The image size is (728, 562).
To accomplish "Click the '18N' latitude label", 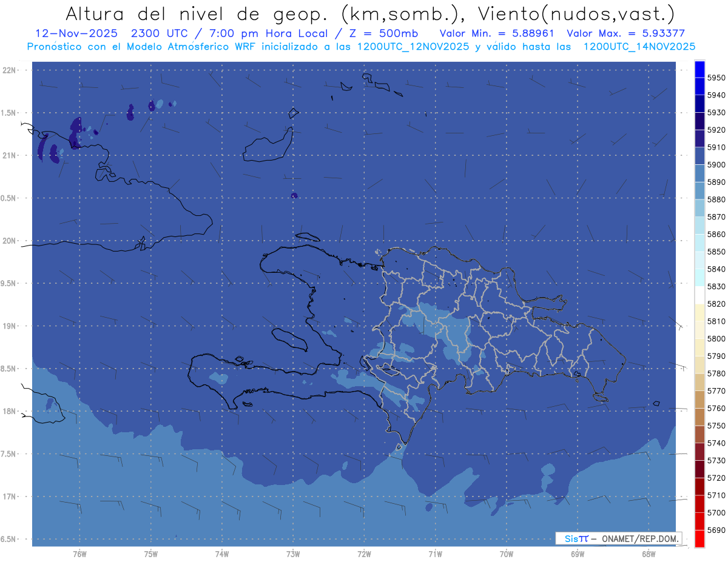I will (8, 411).
